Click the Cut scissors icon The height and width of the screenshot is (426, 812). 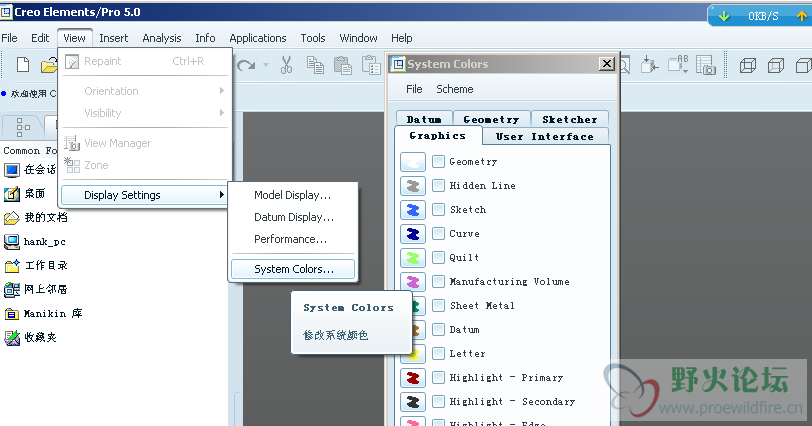pyautogui.click(x=286, y=65)
